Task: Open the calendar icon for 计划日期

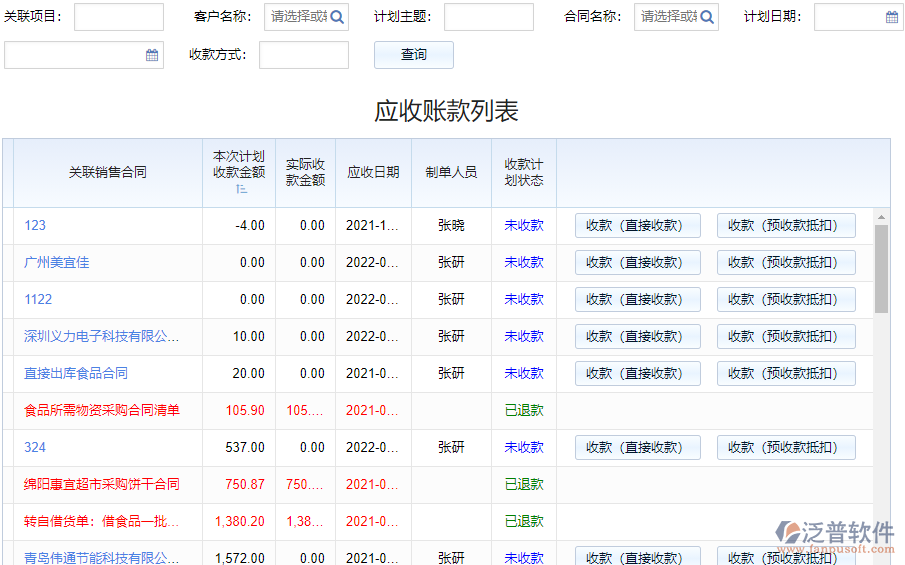Action: point(892,17)
